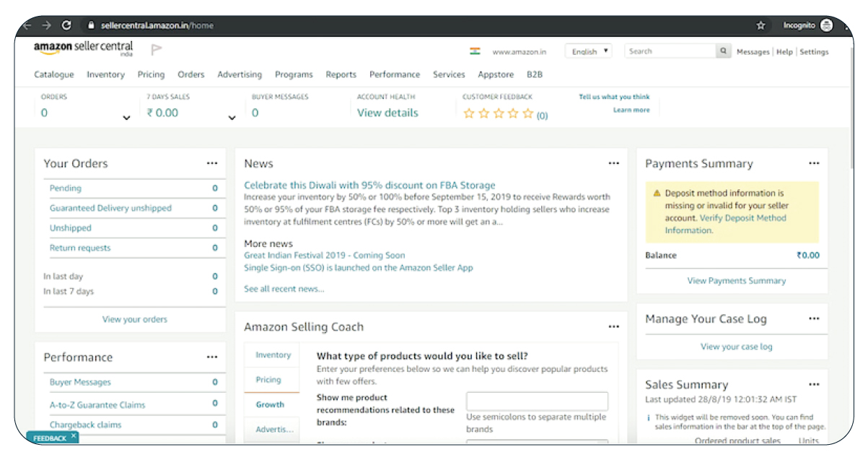Viewport: 868px width, 460px height.
Task: Click Tell us what you think
Action: click(x=614, y=97)
